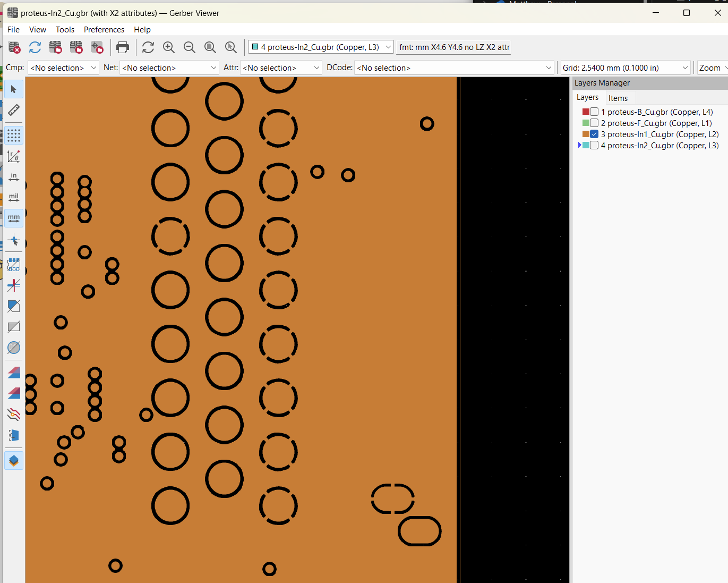Screen dimensions: 728x583
Task: Click red color swatch of proteus-B_Cu layer
Action: (x=586, y=112)
